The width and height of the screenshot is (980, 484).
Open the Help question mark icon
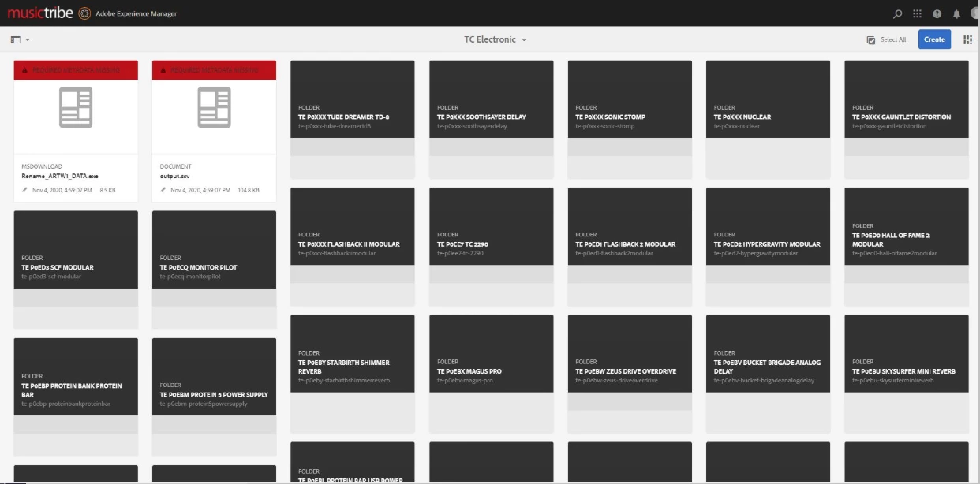937,13
